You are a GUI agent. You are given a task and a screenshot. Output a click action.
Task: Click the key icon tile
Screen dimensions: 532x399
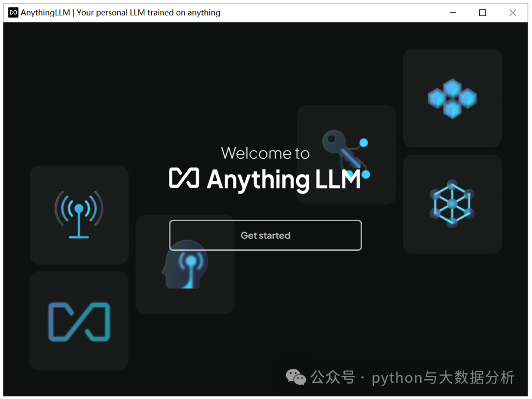coord(346,154)
